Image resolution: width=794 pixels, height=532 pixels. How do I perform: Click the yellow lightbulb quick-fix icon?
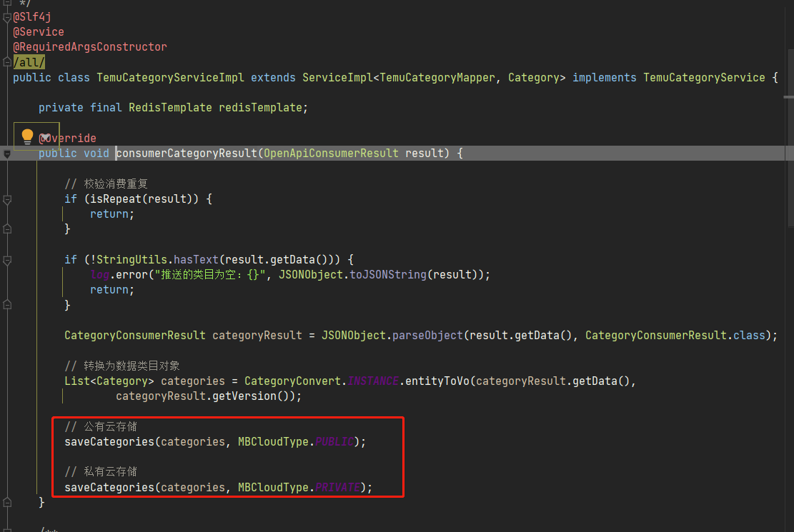point(27,136)
